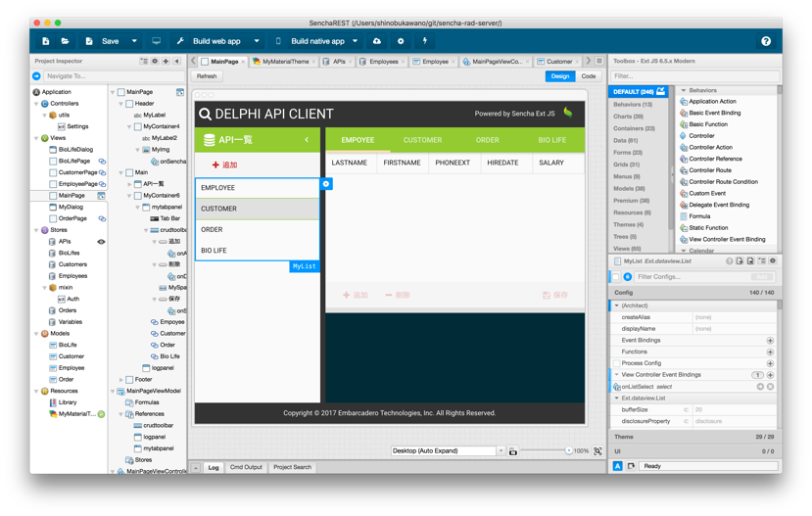Click the blue gear handle on MyList

326,184
